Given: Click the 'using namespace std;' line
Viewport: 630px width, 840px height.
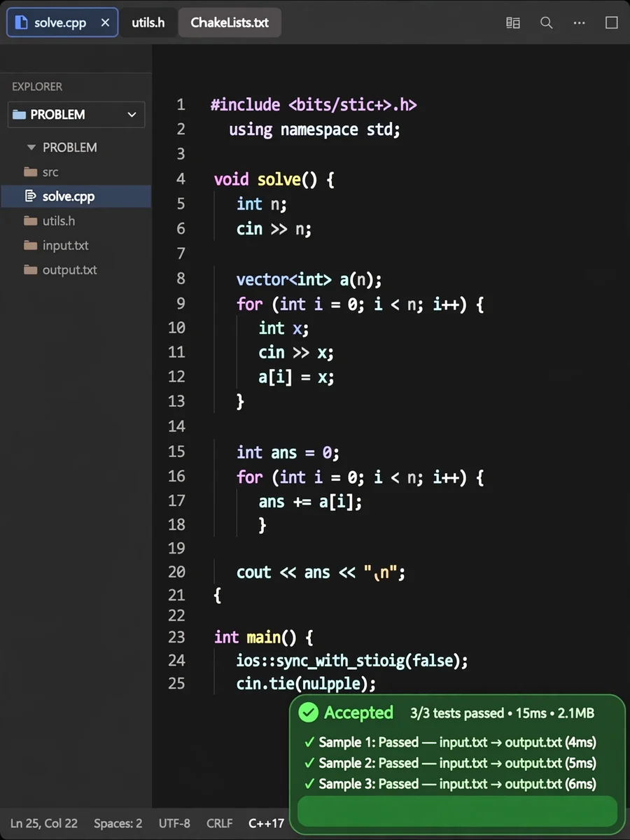Looking at the screenshot, I should point(314,130).
